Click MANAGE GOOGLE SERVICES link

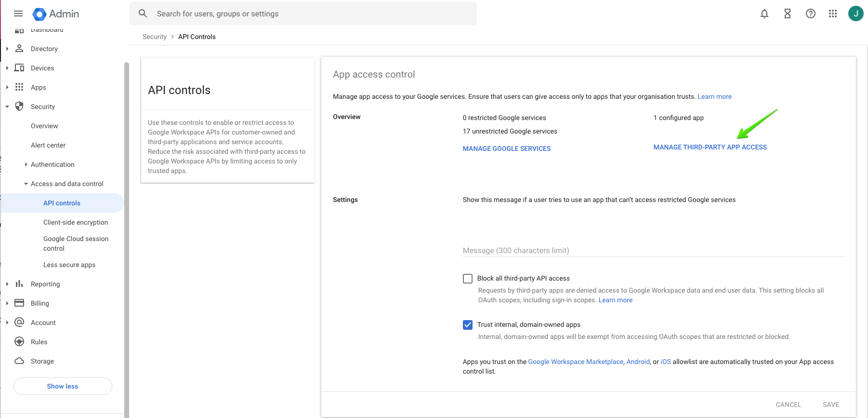[x=507, y=148]
